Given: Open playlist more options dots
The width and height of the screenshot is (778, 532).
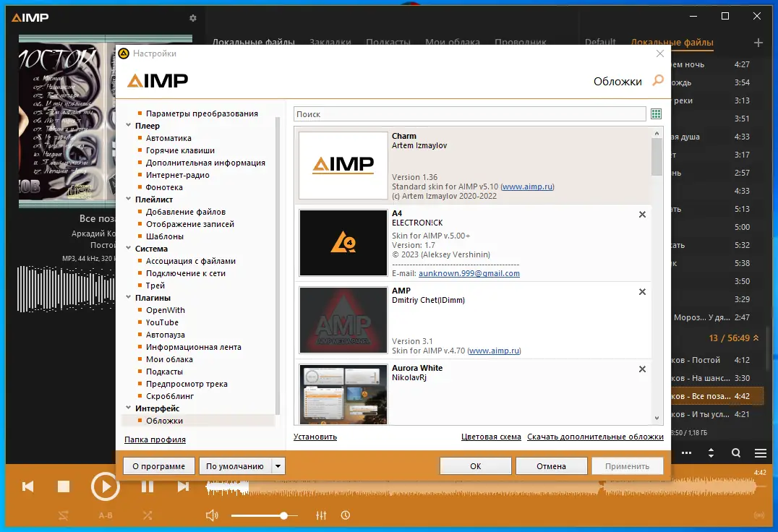Looking at the screenshot, I should [686, 452].
